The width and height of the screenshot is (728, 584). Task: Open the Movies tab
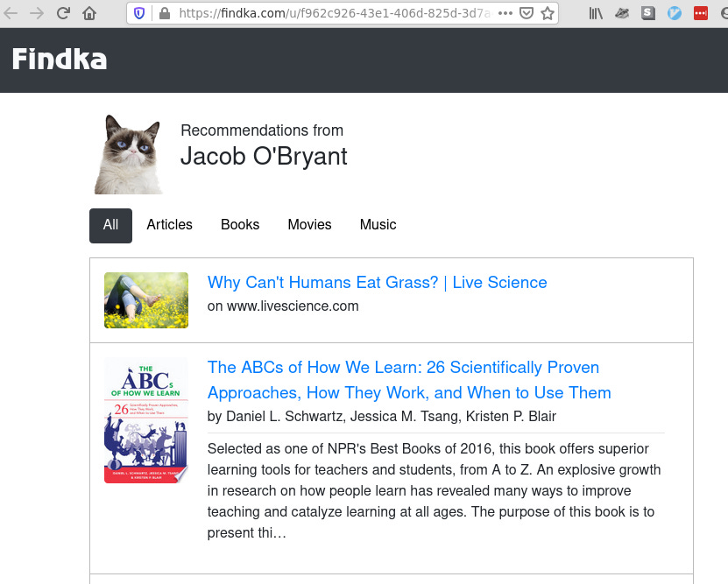tap(309, 225)
